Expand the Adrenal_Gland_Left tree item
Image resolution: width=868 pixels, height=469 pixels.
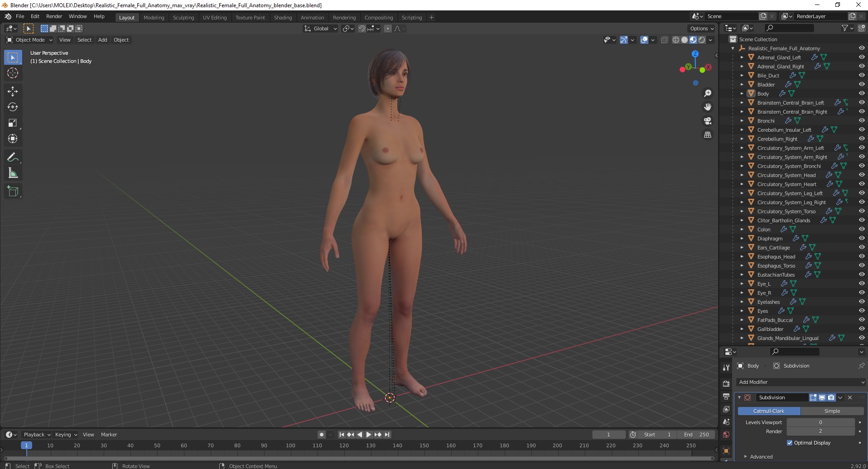pos(742,57)
